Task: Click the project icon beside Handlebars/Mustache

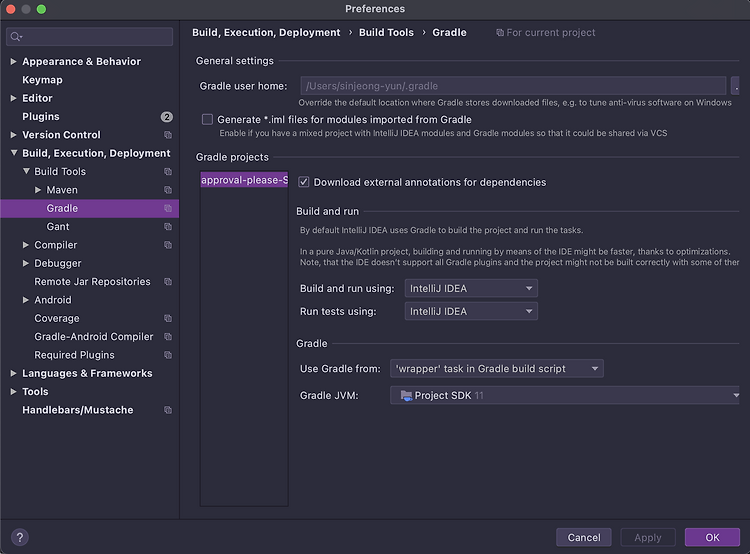Action: [168, 410]
